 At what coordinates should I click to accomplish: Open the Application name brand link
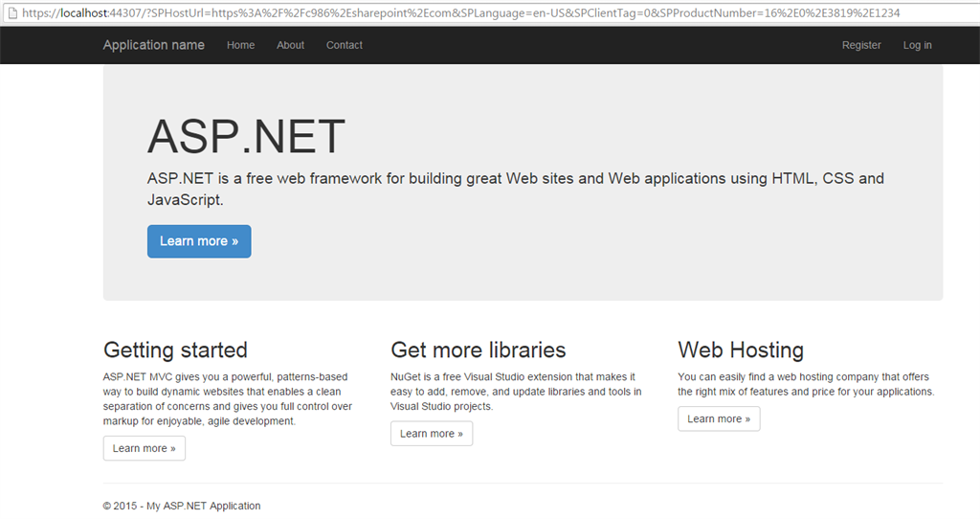154,45
